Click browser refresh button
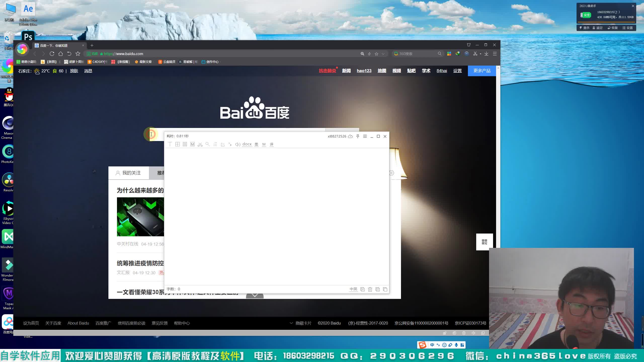This screenshot has width=644, height=362. (52, 54)
